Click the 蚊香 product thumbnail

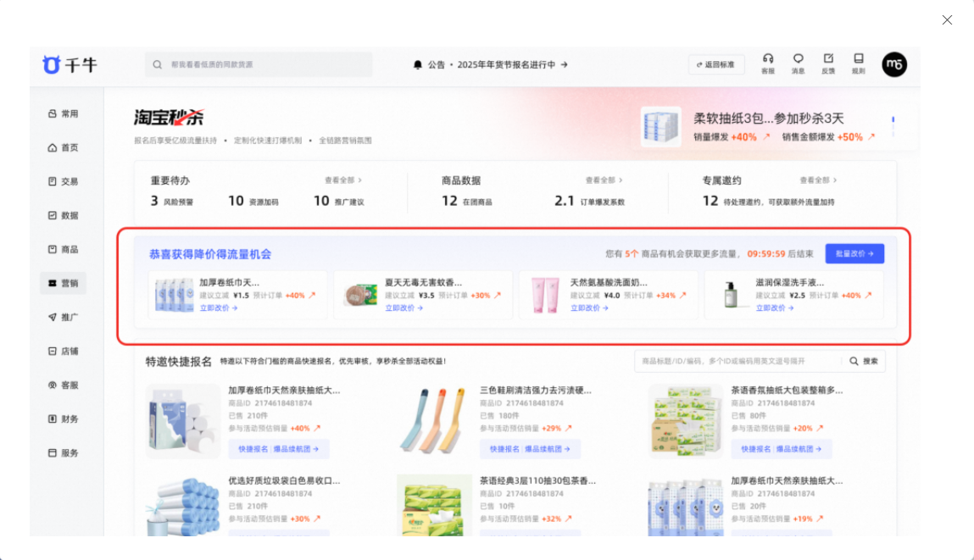click(361, 295)
